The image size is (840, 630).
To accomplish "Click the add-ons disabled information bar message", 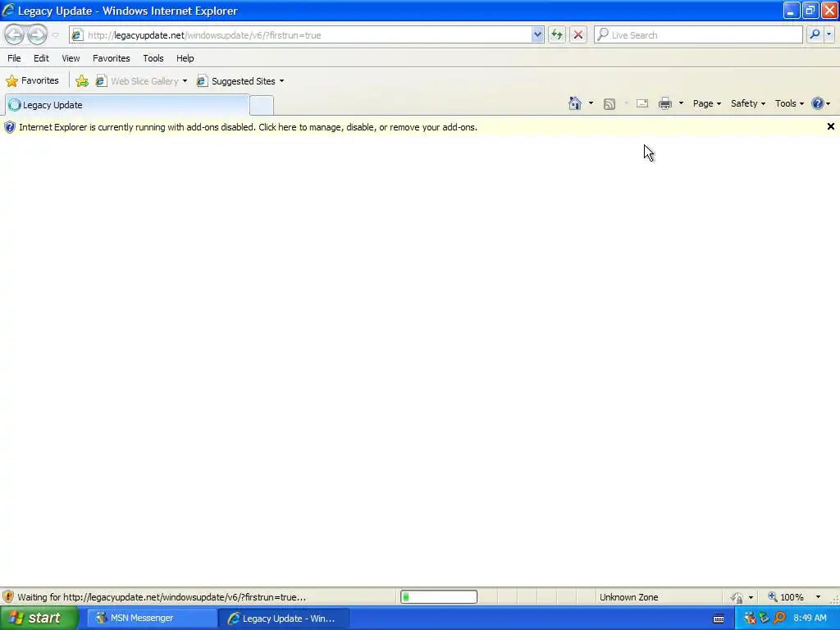I will 248,127.
